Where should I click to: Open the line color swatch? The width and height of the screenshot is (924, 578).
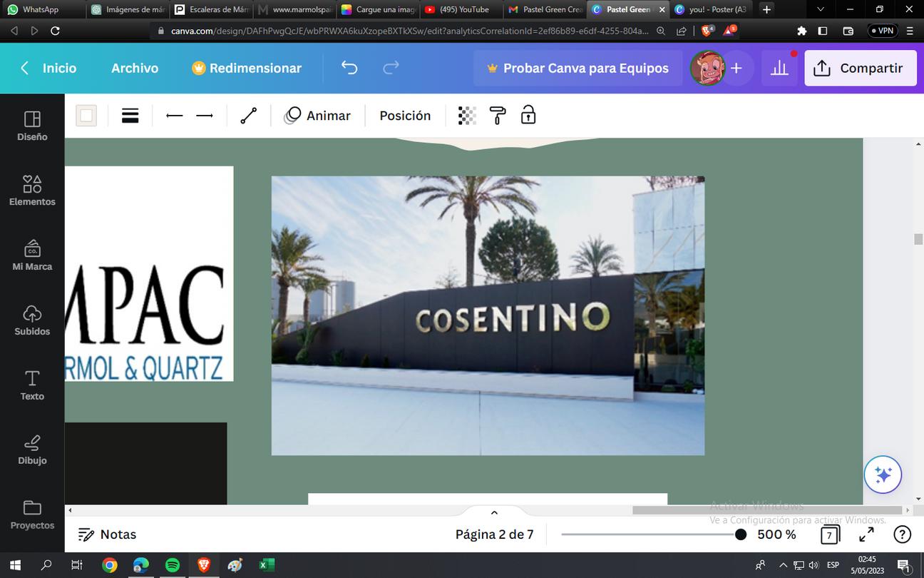[x=87, y=116]
